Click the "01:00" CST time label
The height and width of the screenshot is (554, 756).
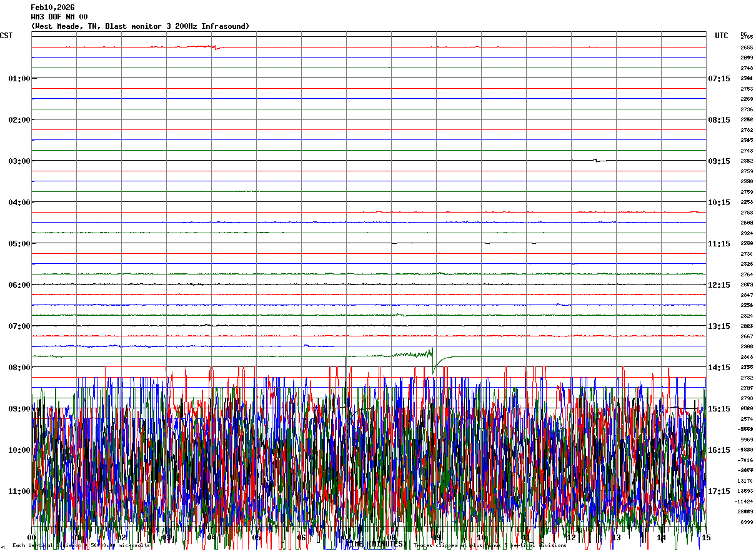coord(19,79)
